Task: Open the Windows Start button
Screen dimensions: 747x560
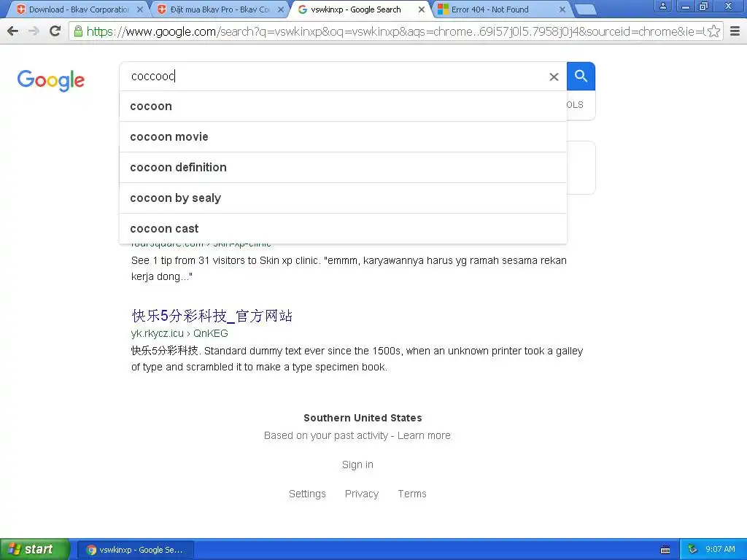Action: click(34, 549)
